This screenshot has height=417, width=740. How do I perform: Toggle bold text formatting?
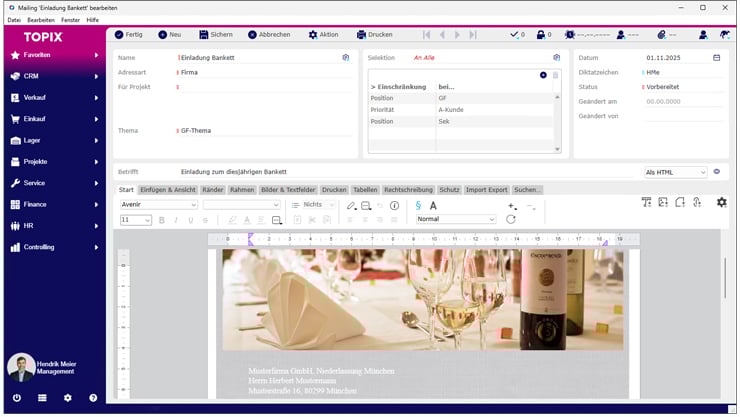click(x=161, y=220)
